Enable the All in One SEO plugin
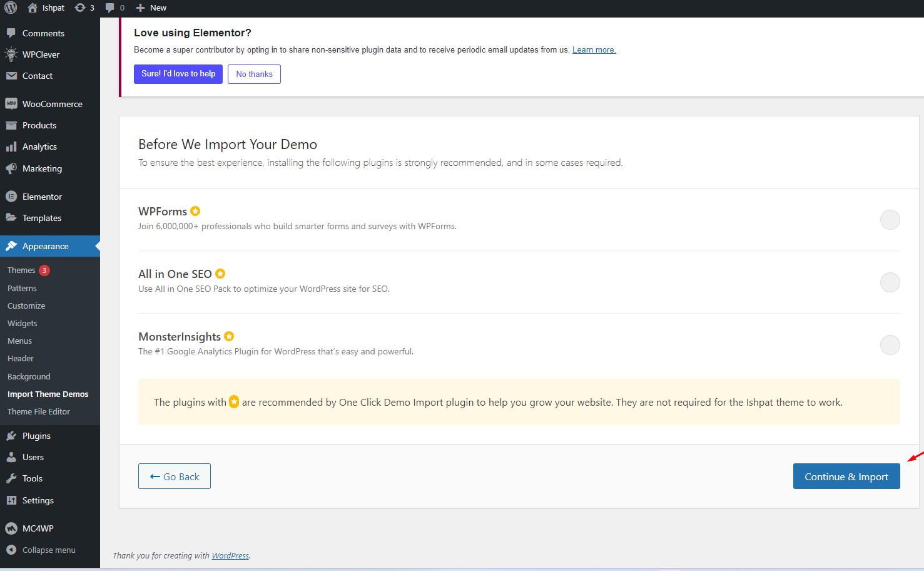This screenshot has width=924, height=571. click(x=890, y=282)
